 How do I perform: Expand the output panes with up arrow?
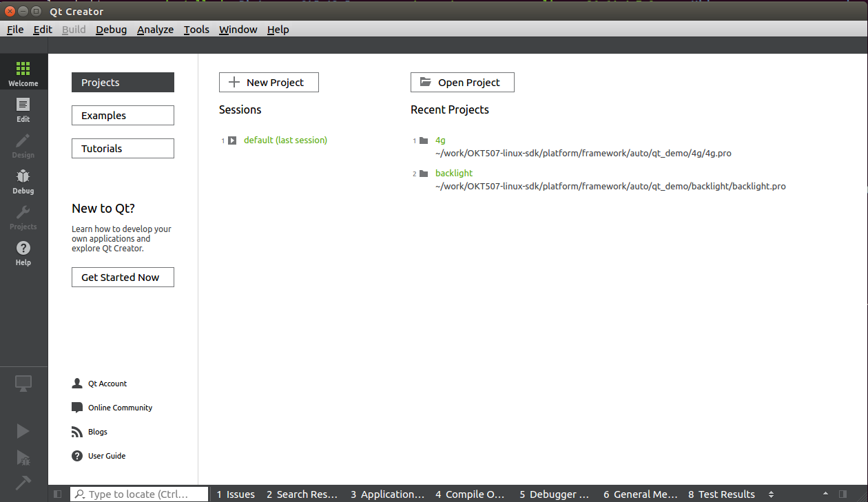coord(825,494)
